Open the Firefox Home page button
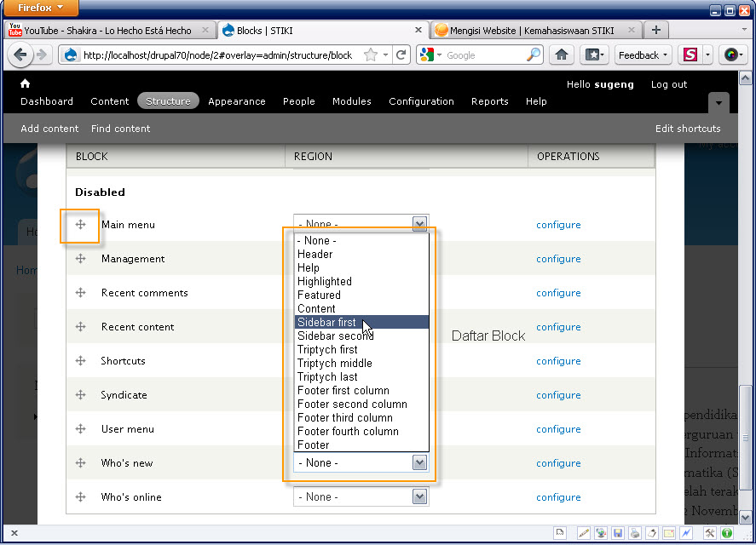Screen dimensions: 756x545 point(561,55)
